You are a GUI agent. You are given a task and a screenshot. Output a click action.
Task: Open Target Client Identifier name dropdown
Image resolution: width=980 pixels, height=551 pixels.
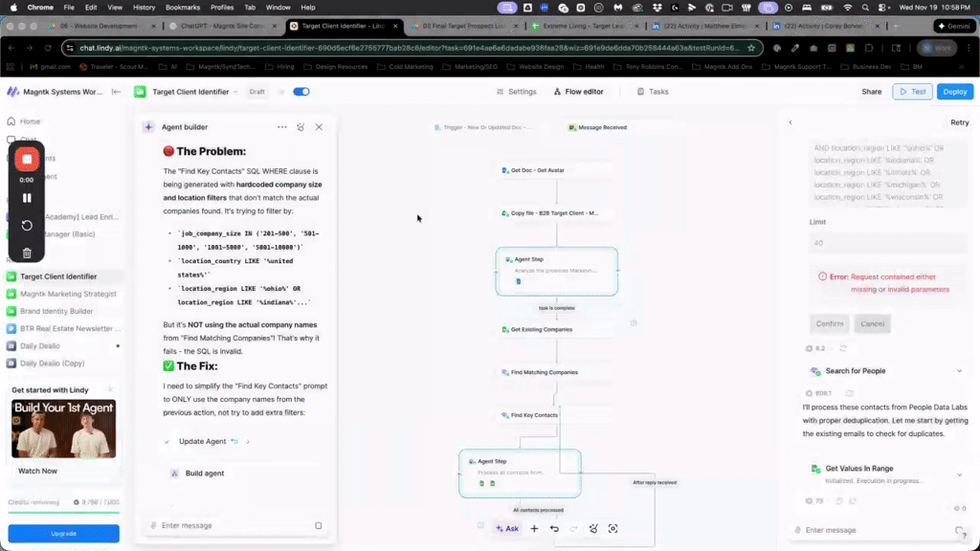coord(235,92)
